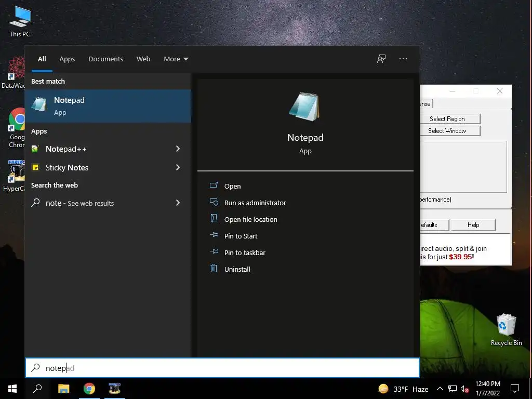
Task: Click the Run as administrator shield icon
Action: click(214, 202)
